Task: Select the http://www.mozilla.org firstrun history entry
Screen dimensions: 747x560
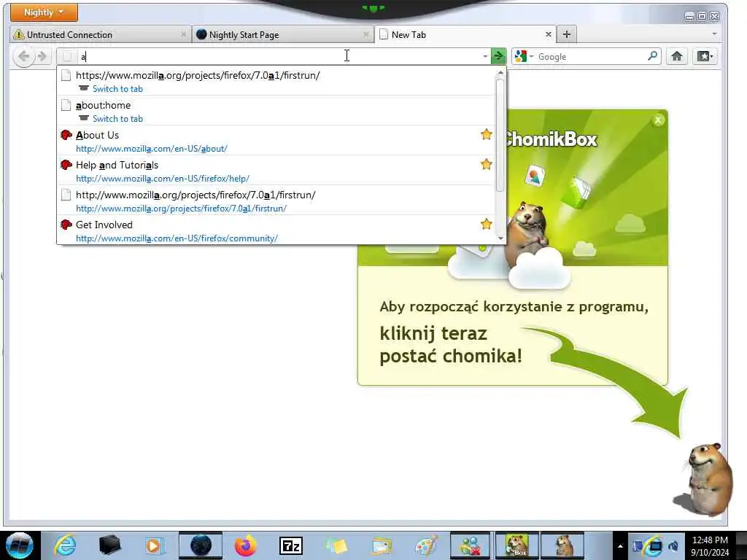Action: click(x=276, y=201)
